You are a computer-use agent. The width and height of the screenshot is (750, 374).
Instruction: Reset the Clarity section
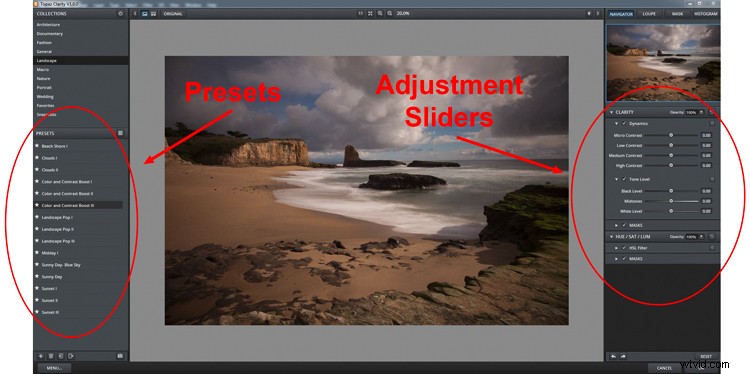[712, 112]
